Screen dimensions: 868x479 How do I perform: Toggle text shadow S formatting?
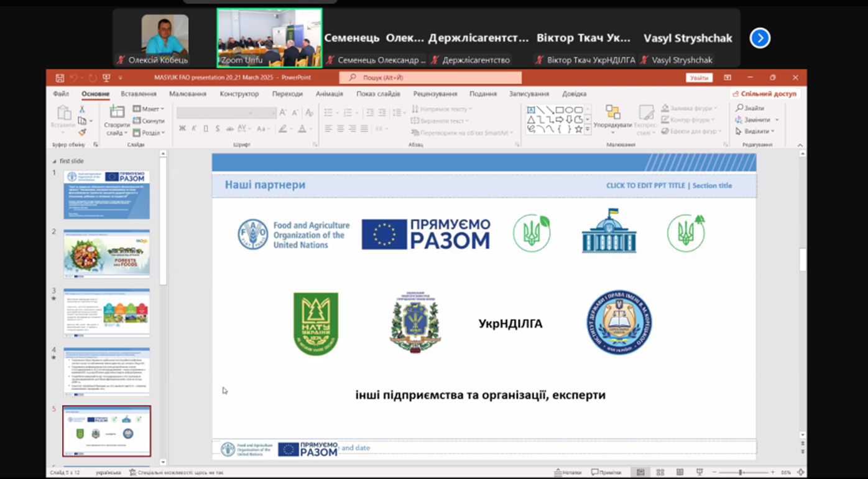tap(218, 129)
